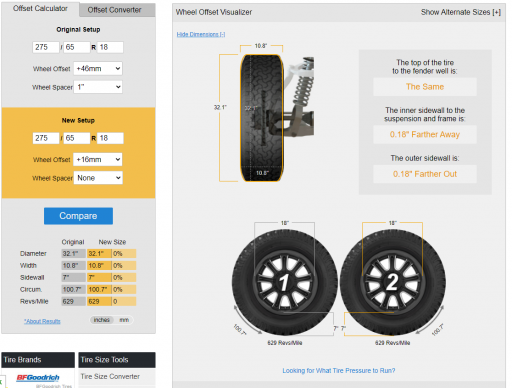This screenshot has width=512, height=388.
Task: Click the Original Setup tire width field
Action: (x=46, y=47)
